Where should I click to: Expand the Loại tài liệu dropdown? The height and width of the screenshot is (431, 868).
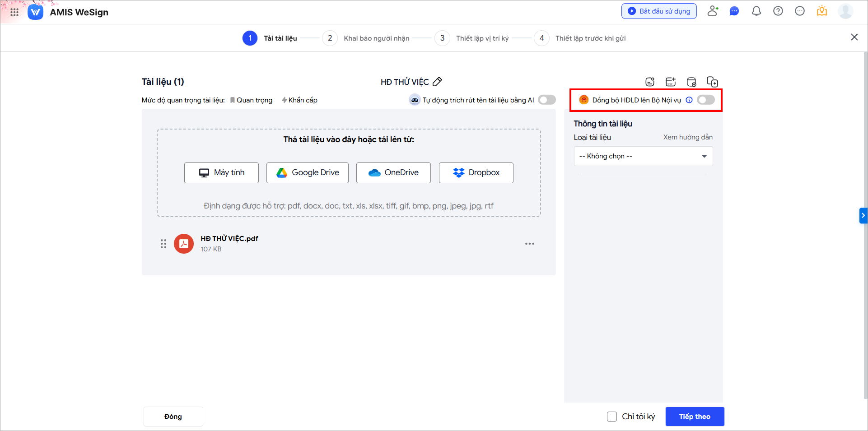tap(643, 156)
